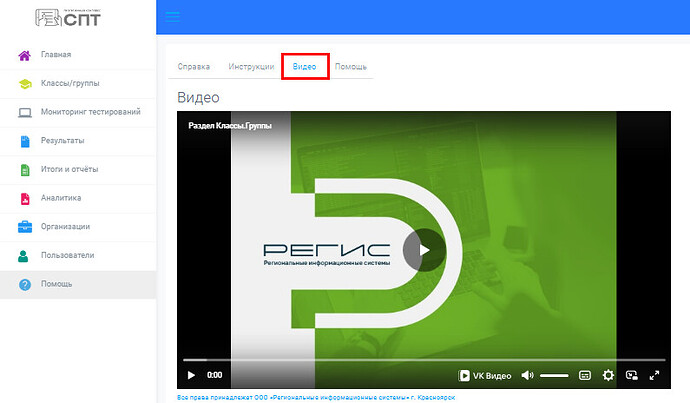Image resolution: width=690 pixels, height=403 pixels.
Task: Click the hamburger menu icon in blue header
Action: pos(173,16)
